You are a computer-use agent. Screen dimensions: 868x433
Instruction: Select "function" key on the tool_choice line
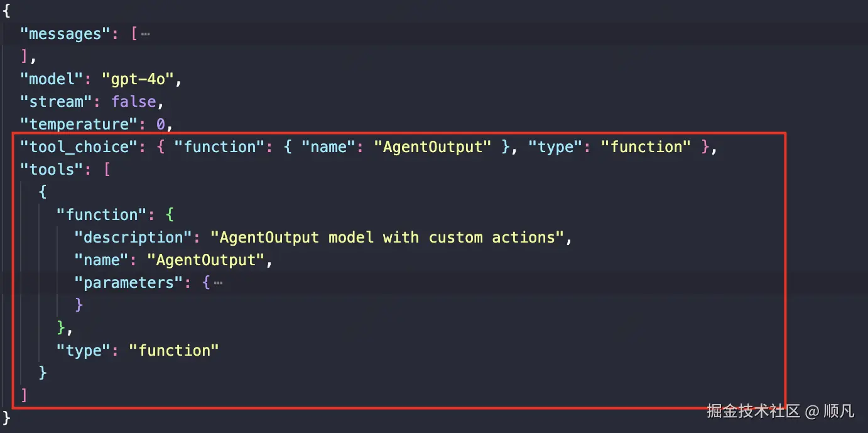pos(220,147)
